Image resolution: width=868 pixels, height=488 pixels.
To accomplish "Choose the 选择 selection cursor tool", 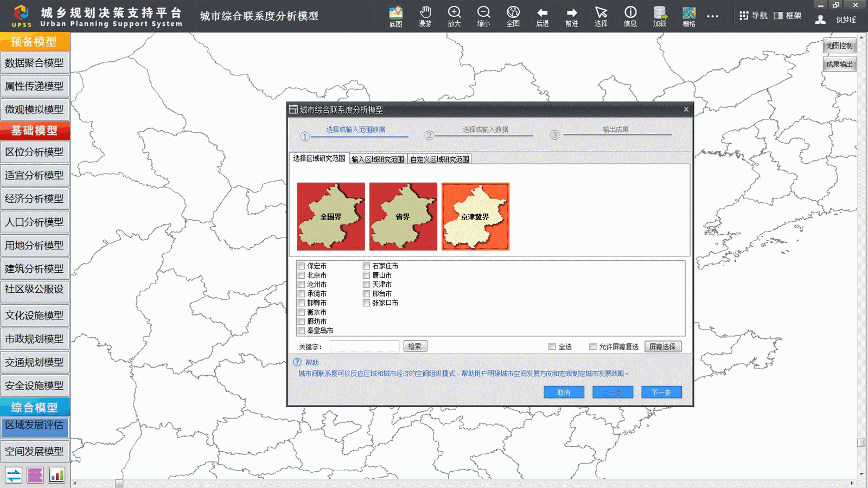I will 601,16.
